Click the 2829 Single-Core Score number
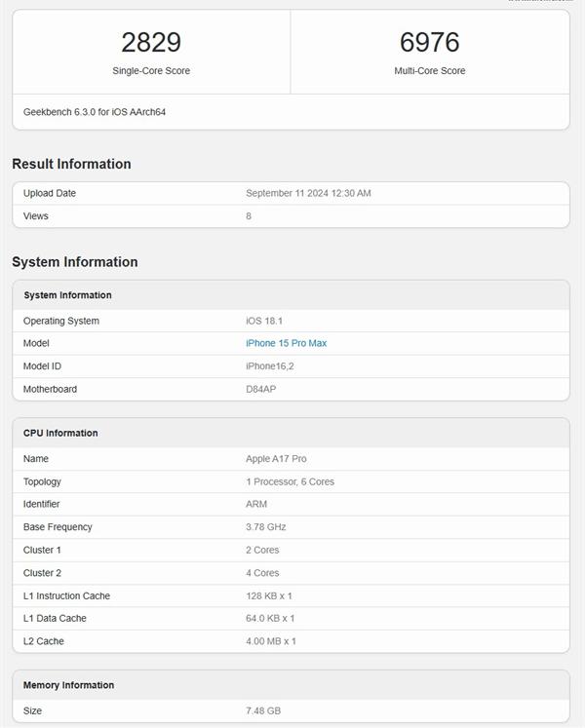The width and height of the screenshot is (585, 728). tap(151, 42)
